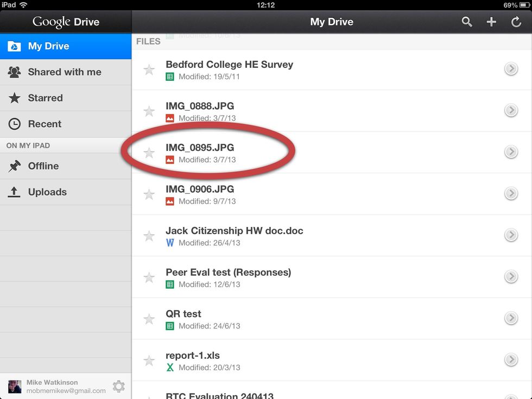Tap the Mike Watkinson account name
This screenshot has width=532, height=399.
52,382
